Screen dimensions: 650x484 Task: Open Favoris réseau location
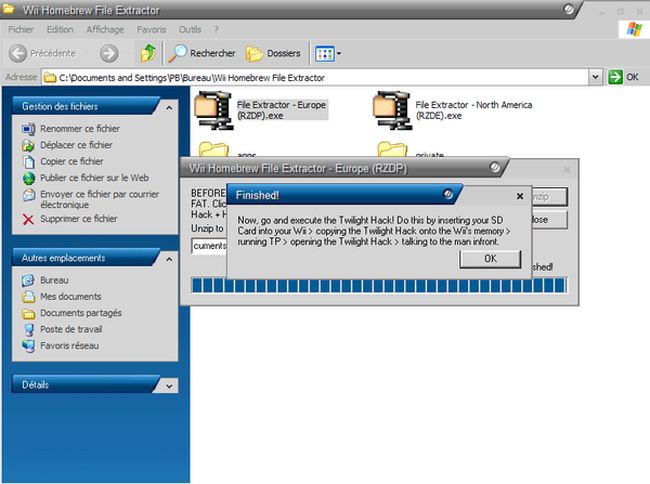tap(70, 346)
